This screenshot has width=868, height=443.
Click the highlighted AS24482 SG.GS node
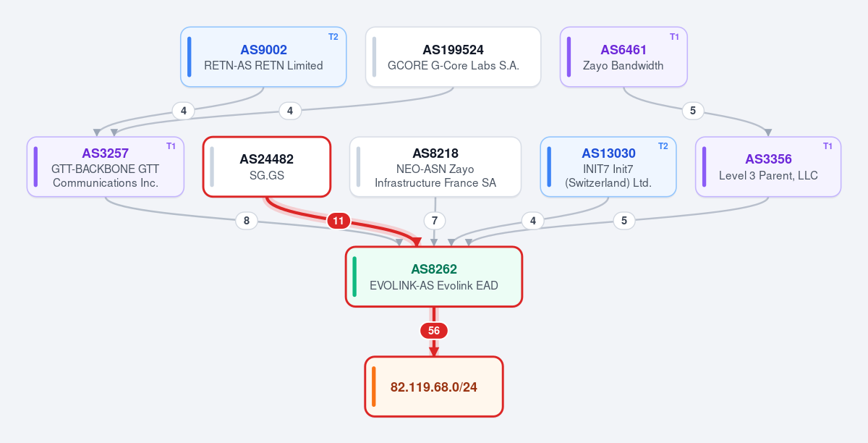267,166
